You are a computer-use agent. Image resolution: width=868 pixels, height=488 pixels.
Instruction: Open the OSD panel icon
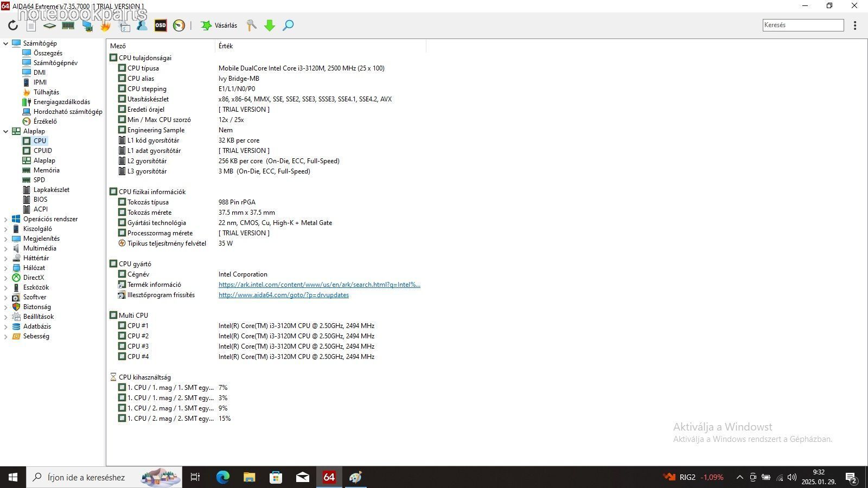161,25
